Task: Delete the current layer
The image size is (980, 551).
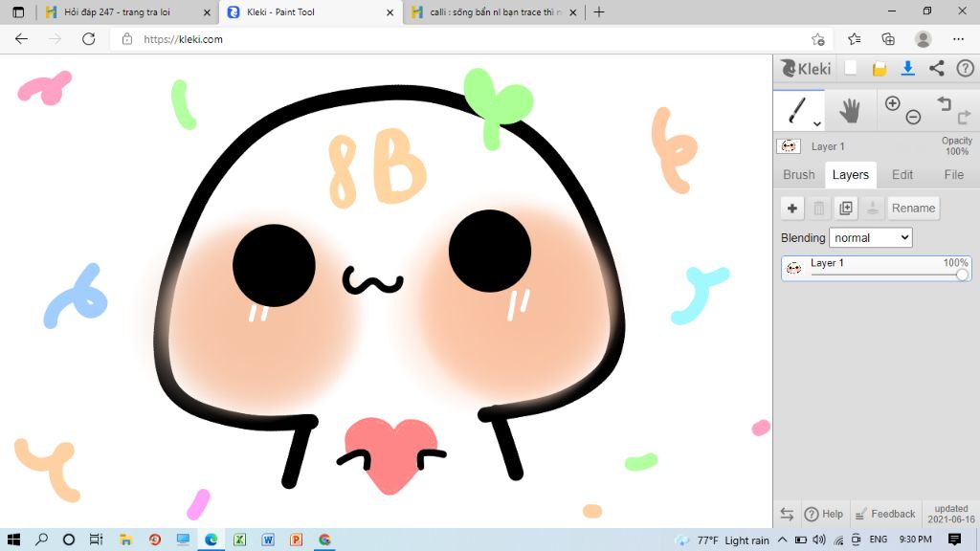Action: pyautogui.click(x=819, y=208)
